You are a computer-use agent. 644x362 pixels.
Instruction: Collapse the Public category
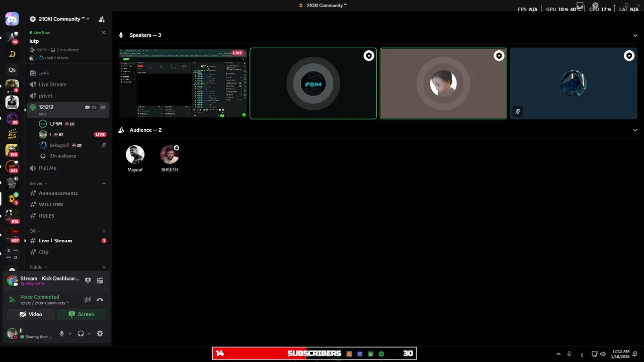(38, 267)
